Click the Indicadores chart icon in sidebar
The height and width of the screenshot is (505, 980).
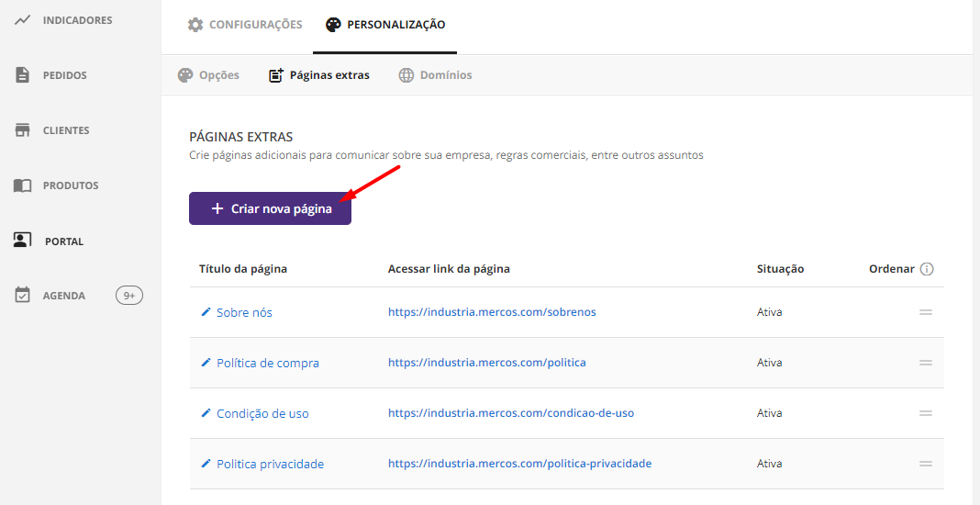(x=23, y=20)
